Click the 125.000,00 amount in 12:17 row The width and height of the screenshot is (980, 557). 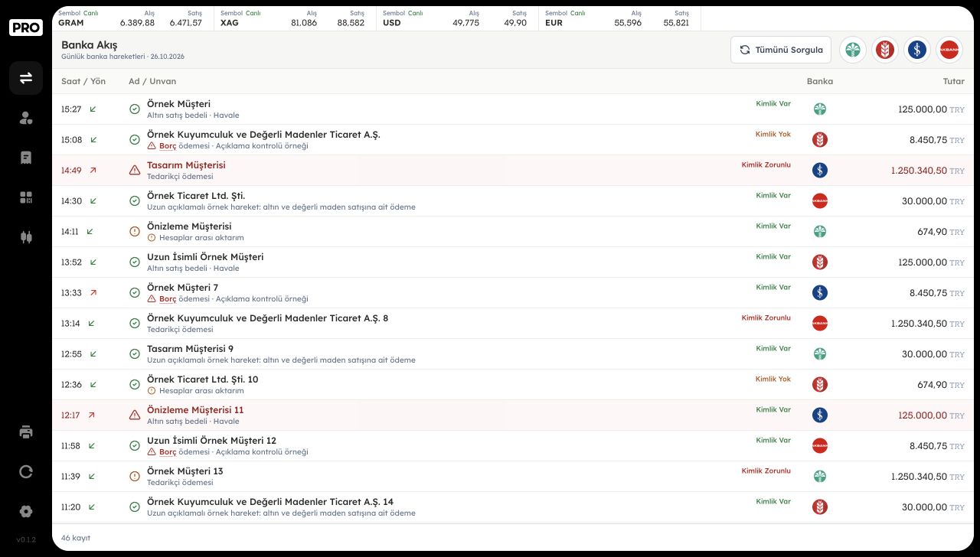(923, 415)
